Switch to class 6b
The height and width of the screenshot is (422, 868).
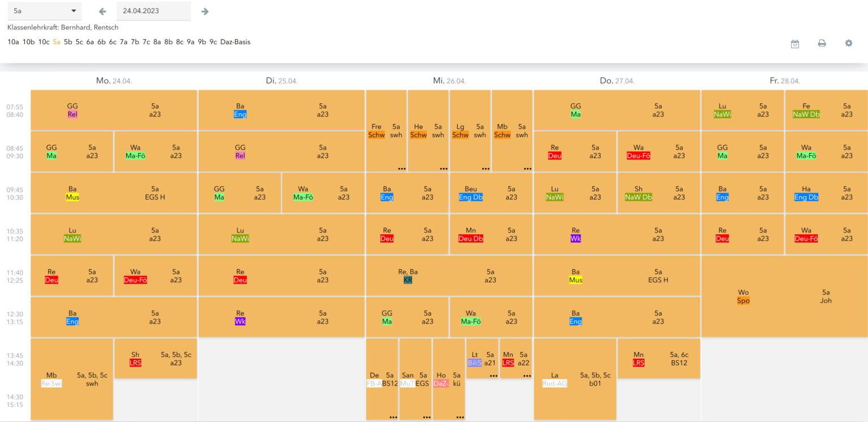click(x=102, y=42)
